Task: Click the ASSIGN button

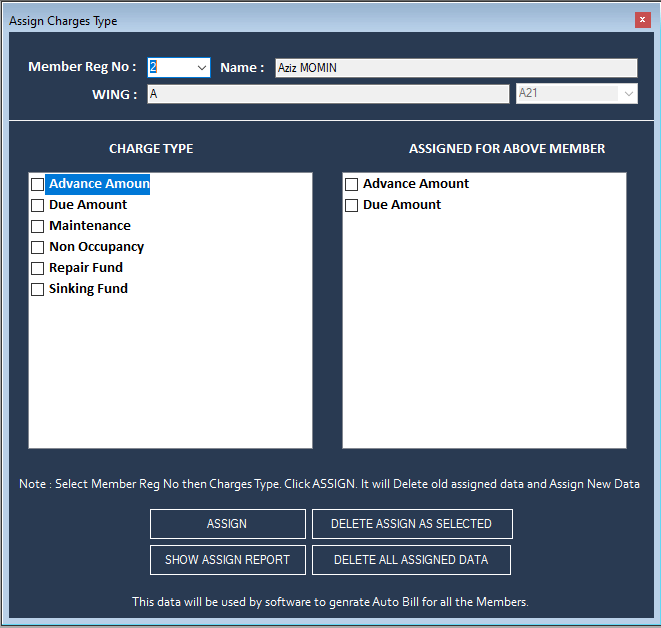Action: (228, 524)
